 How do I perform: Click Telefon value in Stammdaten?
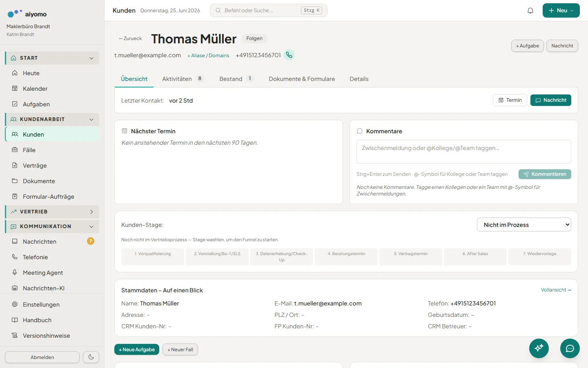click(473, 303)
